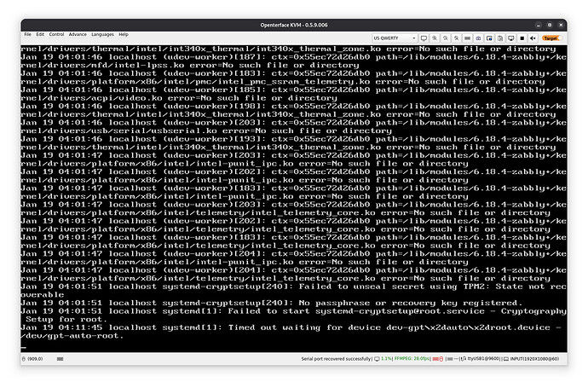The image size is (588, 388).
Task: Click the monitor display icon in toolbar
Action: [x=424, y=38]
